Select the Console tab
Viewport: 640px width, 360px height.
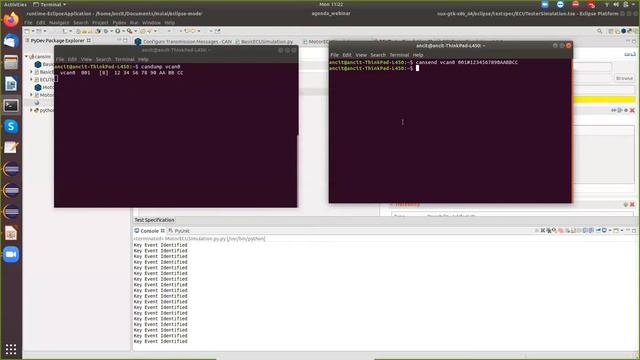149,231
